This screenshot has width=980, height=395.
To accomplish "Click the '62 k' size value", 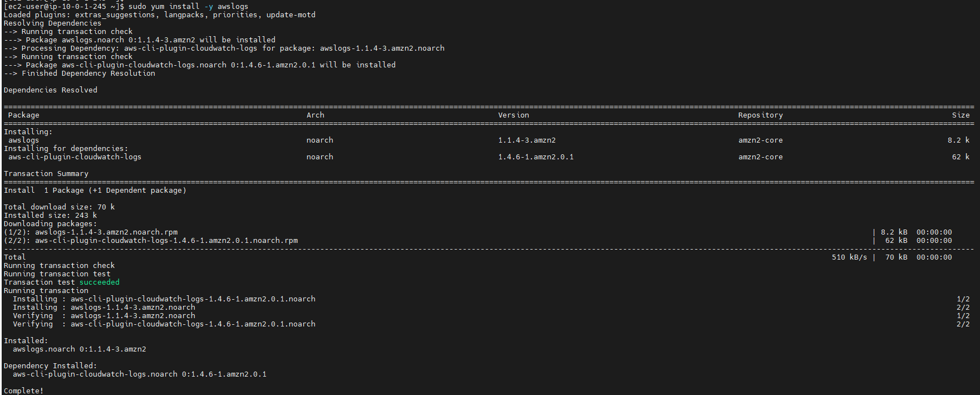I will [961, 157].
